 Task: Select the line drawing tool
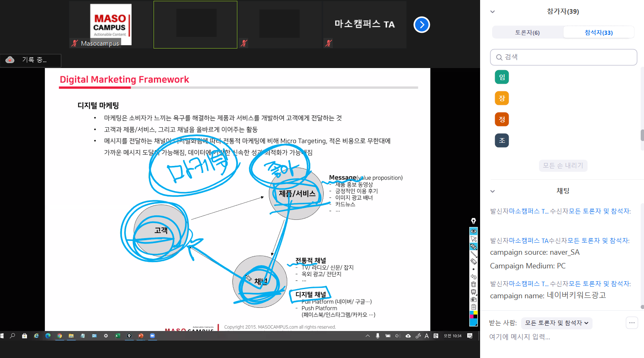[x=473, y=254]
